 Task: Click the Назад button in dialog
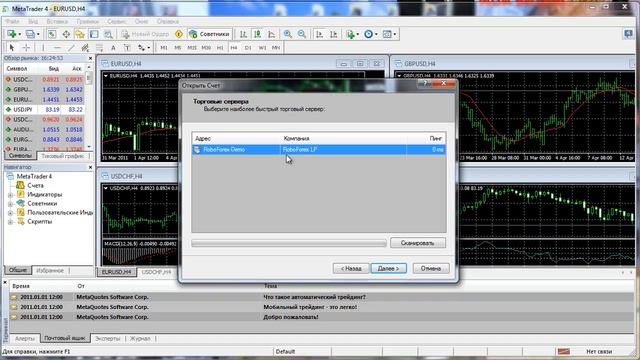[x=351, y=269]
